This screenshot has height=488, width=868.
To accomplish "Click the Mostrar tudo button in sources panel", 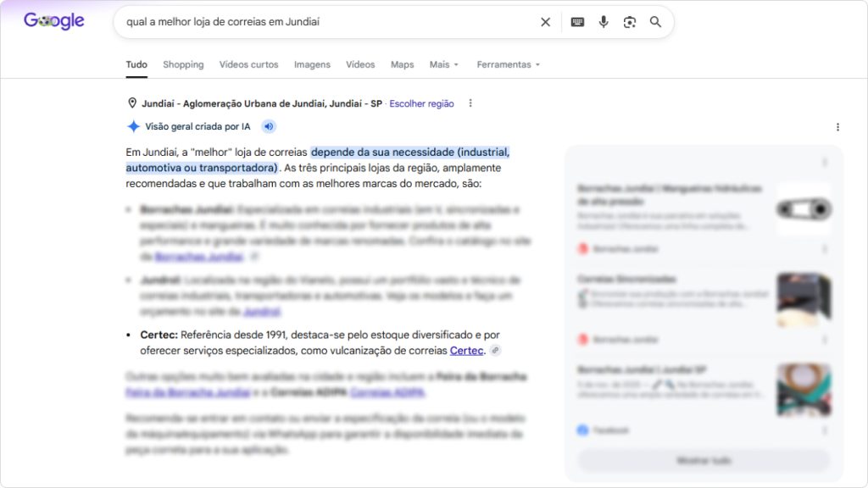I will (x=704, y=460).
